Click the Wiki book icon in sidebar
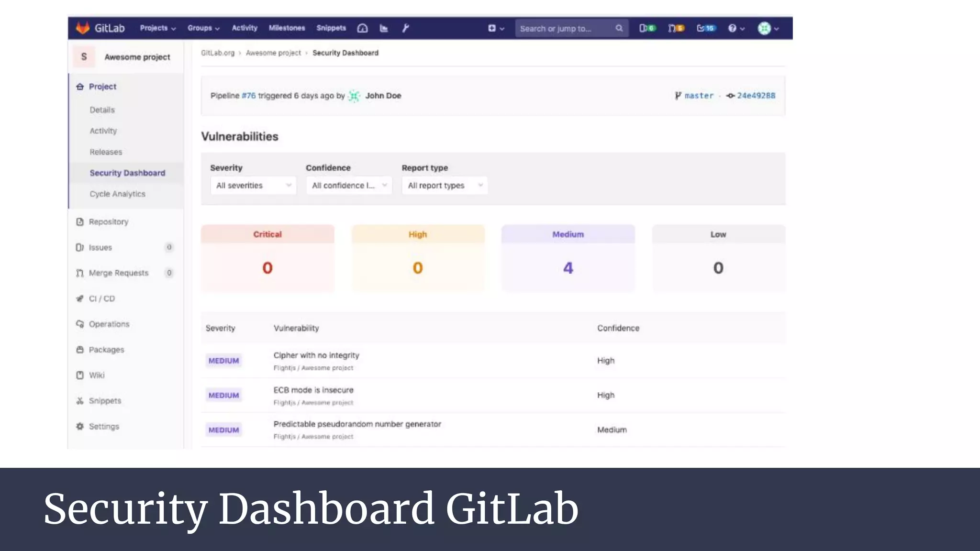The image size is (980, 551). pos(80,375)
